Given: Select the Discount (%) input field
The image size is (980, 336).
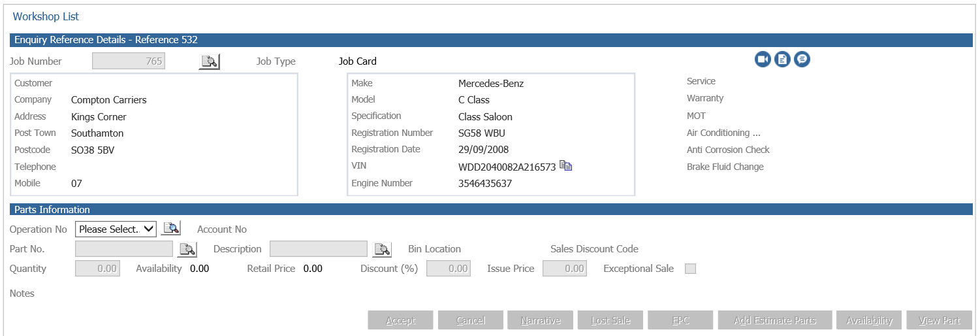Looking at the screenshot, I should click(x=449, y=269).
